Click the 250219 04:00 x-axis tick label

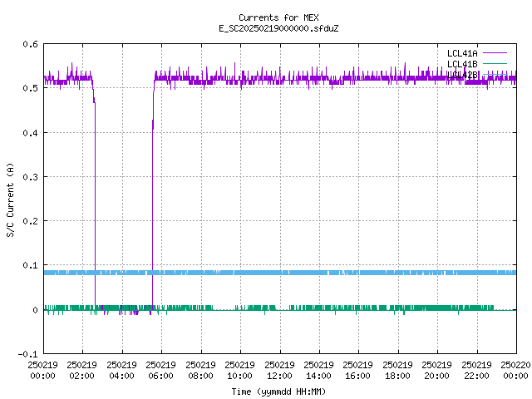(121, 371)
